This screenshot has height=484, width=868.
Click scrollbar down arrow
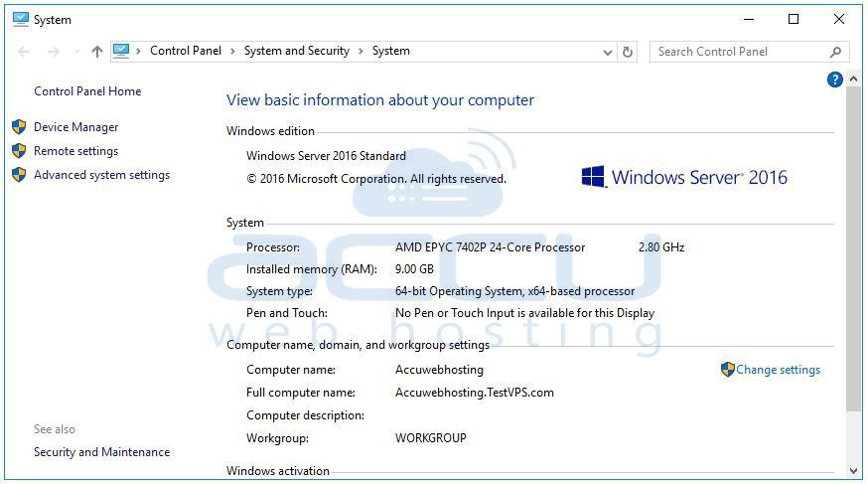tap(854, 471)
